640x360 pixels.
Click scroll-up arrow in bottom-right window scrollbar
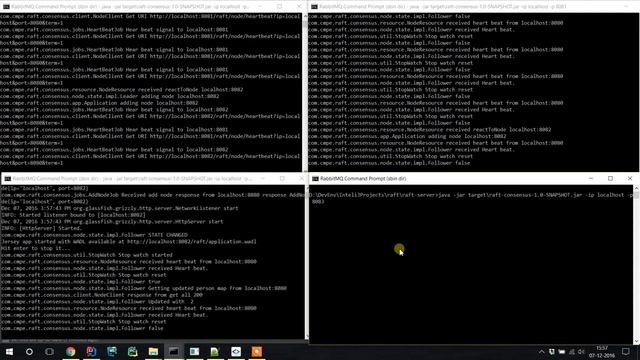pos(636,188)
